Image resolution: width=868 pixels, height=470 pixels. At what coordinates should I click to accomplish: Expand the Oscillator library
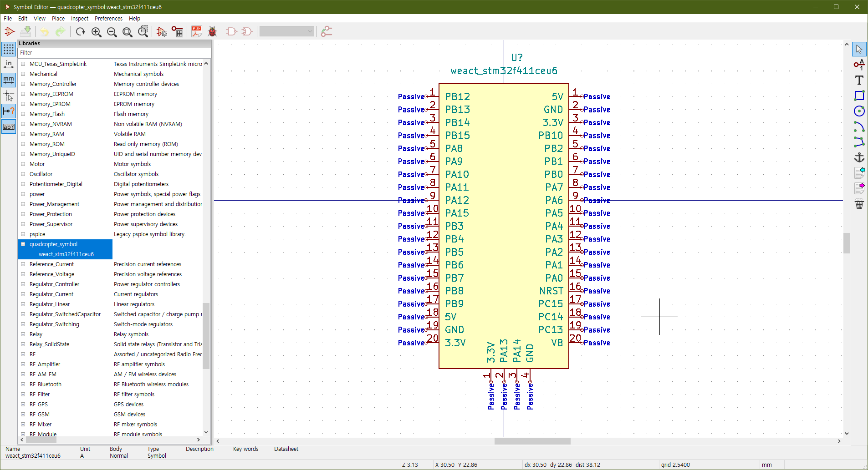coord(23,174)
